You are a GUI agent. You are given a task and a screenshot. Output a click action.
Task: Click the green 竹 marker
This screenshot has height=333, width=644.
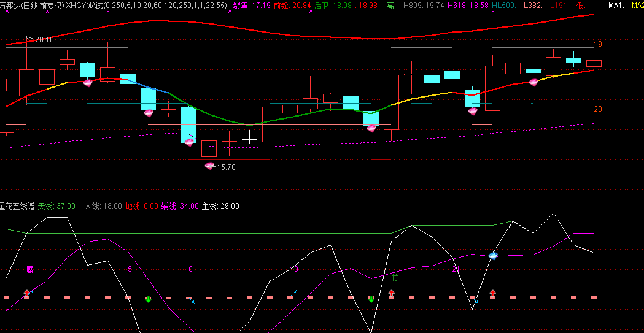395,278
